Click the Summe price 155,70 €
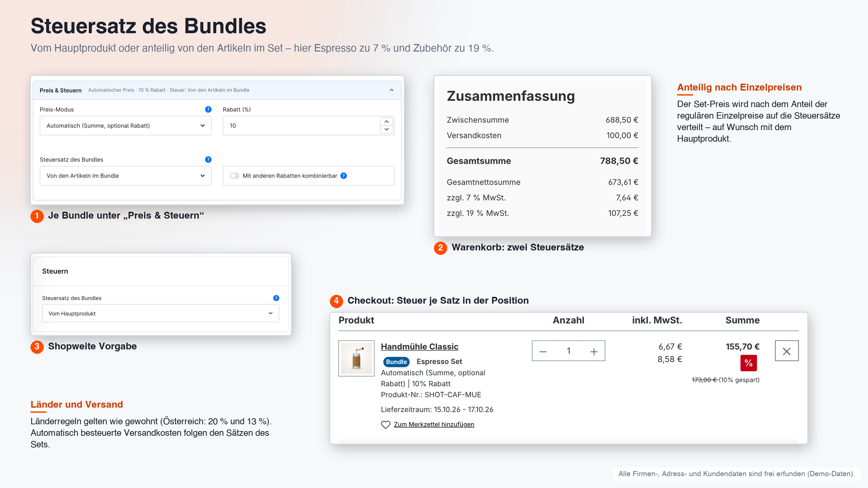 click(x=742, y=346)
